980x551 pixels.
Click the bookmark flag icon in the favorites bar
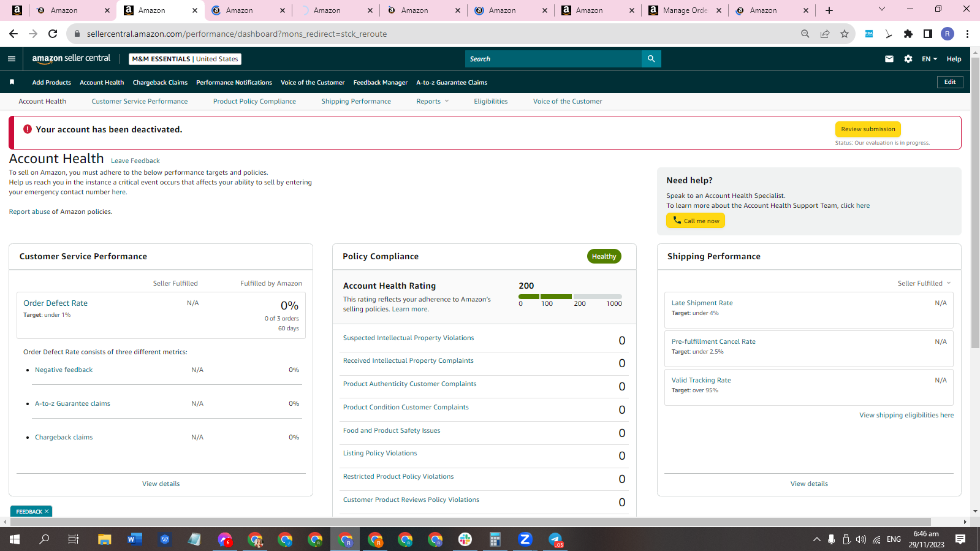[12, 82]
